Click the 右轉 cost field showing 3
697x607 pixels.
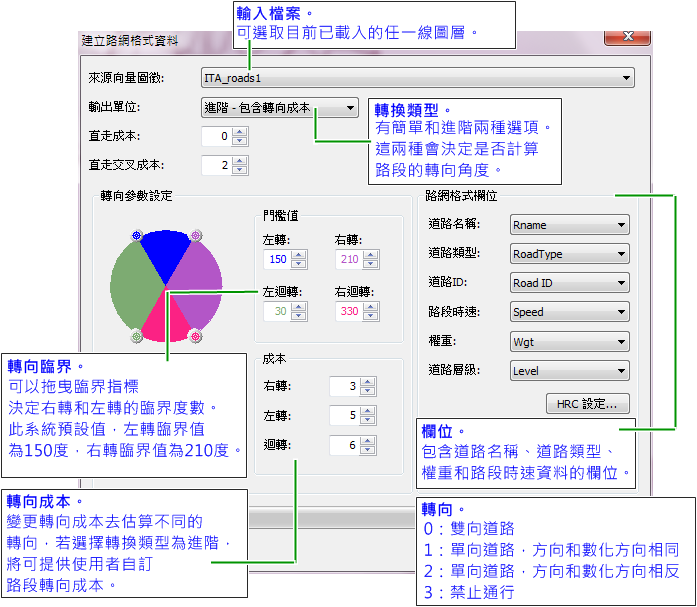pyautogui.click(x=345, y=387)
